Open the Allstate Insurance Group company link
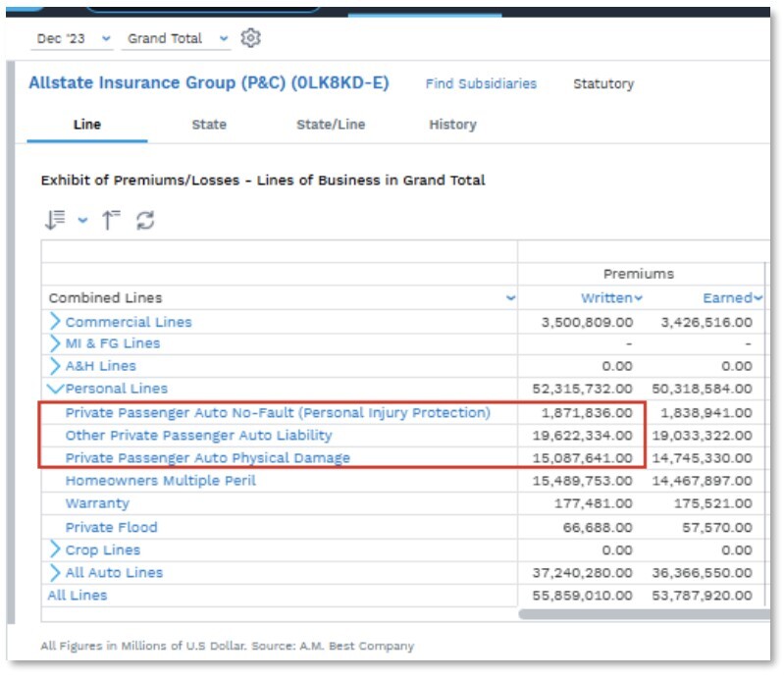This screenshot has height=679, width=784. click(208, 83)
